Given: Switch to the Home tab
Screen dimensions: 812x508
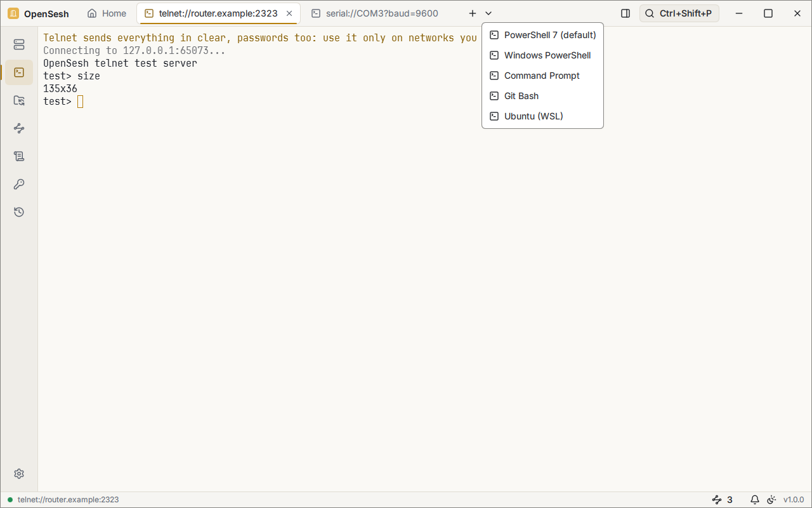Looking at the screenshot, I should [x=107, y=13].
